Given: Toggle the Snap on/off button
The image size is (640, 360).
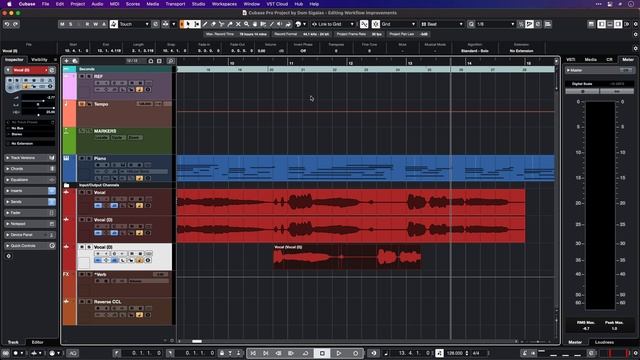Looking at the screenshot, I should click(376, 24).
